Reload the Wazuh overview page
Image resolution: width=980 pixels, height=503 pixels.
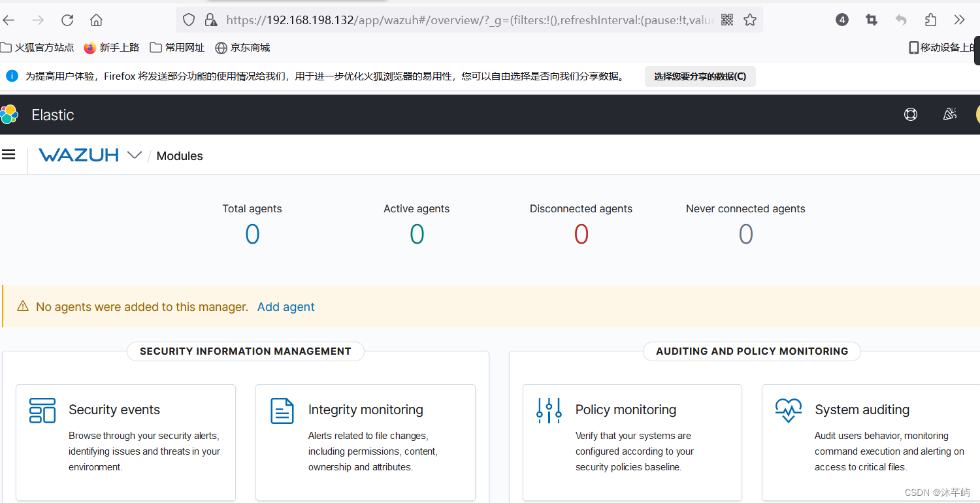click(x=67, y=20)
